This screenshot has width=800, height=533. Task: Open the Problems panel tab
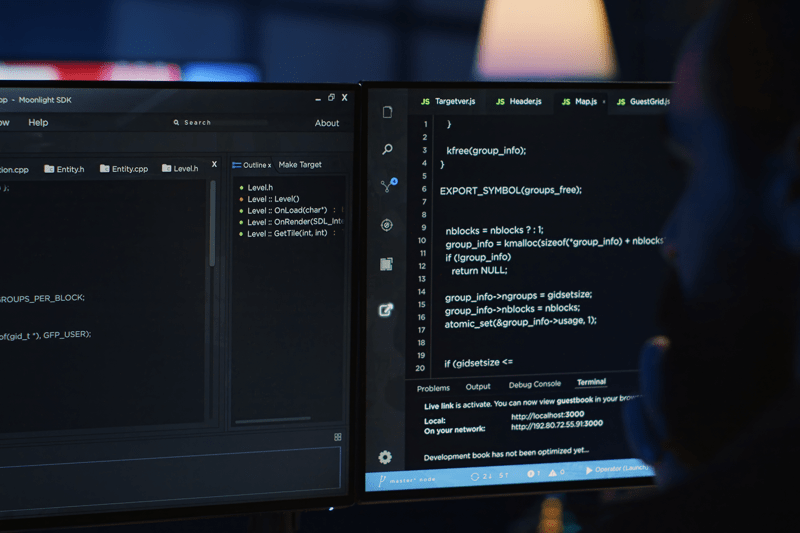click(433, 388)
